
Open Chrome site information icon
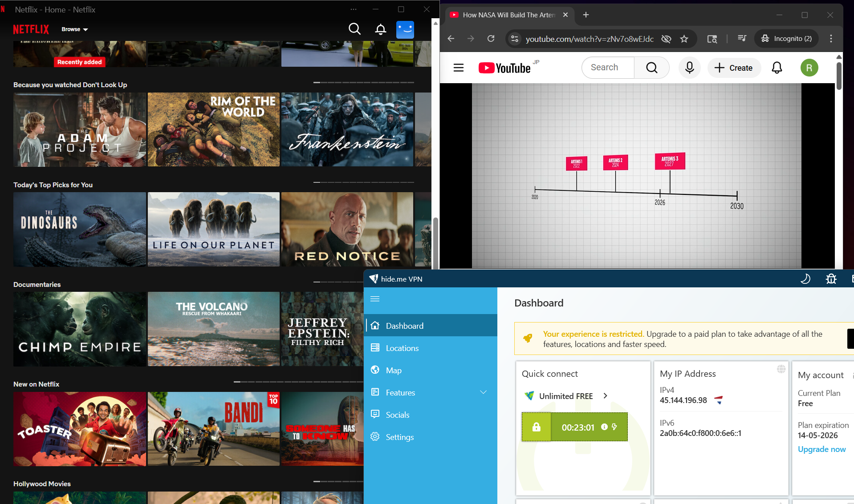(x=515, y=39)
